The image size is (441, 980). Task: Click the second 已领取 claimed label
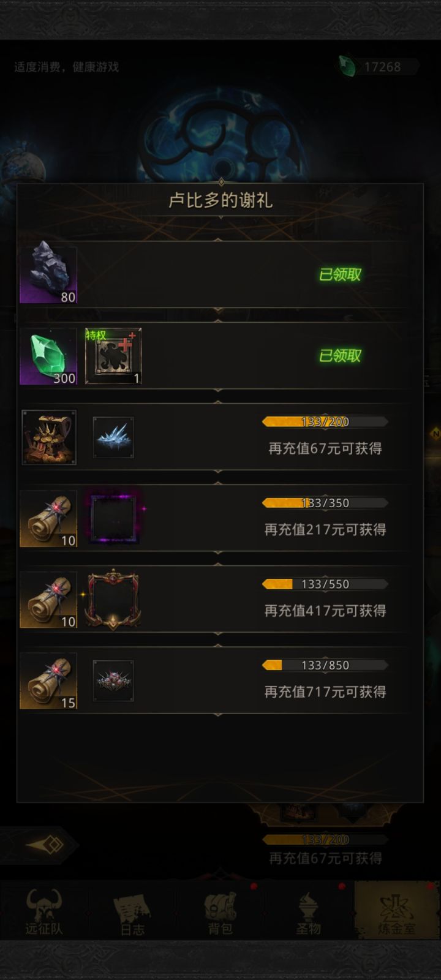coord(340,356)
